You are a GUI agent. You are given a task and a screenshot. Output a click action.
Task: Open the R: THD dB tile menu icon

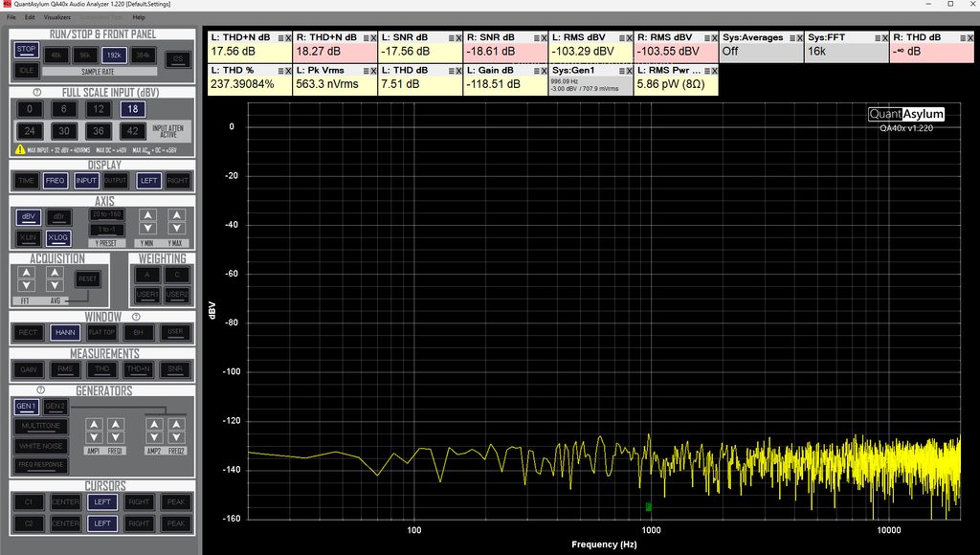point(963,38)
